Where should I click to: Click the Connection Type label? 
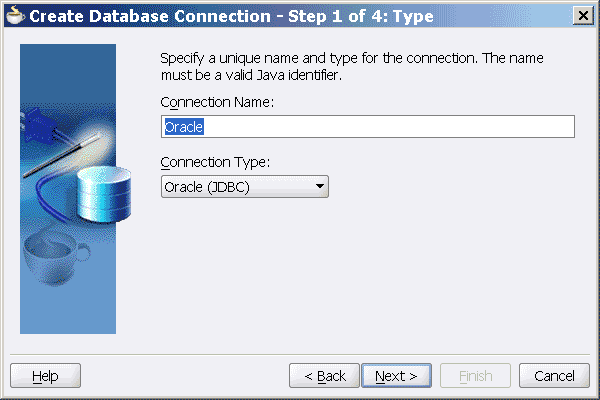coord(214,161)
